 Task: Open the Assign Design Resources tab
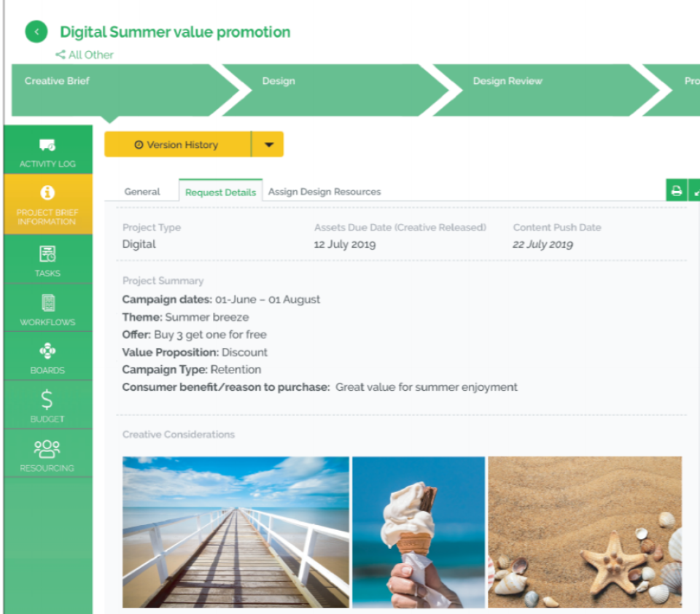pyautogui.click(x=324, y=192)
